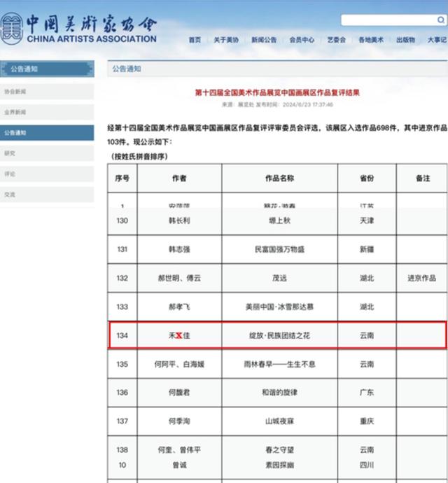Click 出版物 in the top menu

pyautogui.click(x=405, y=40)
